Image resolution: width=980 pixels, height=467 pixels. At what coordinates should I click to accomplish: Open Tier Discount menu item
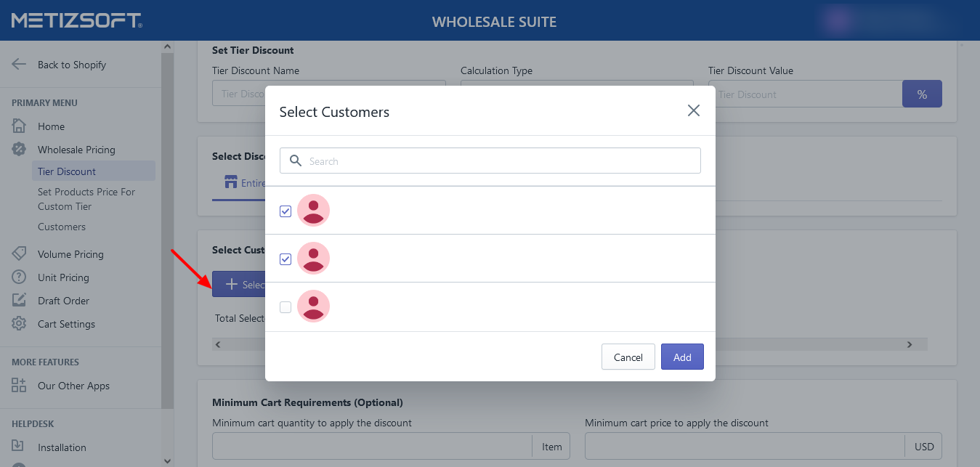pos(67,171)
